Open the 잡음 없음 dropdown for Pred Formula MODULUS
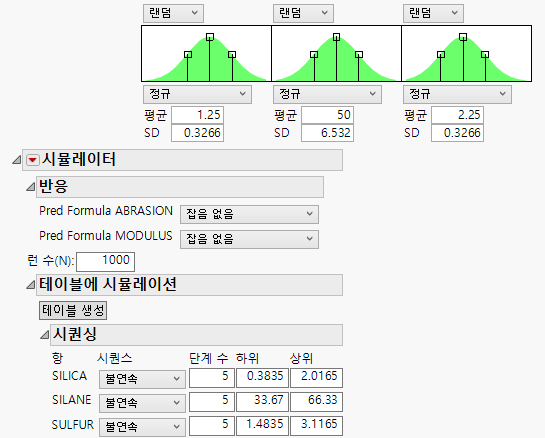This screenshot has width=545, height=438. point(249,239)
